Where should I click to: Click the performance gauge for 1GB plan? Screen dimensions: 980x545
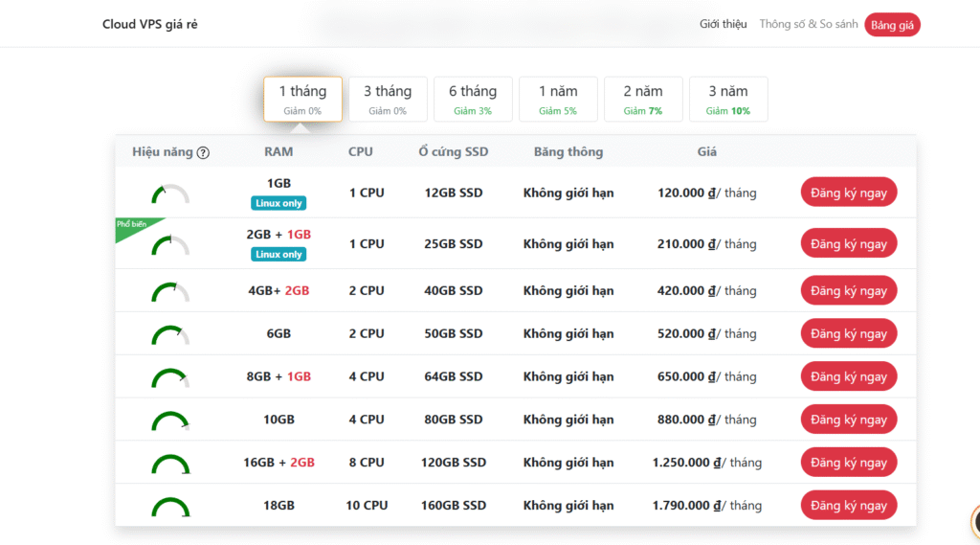click(170, 194)
